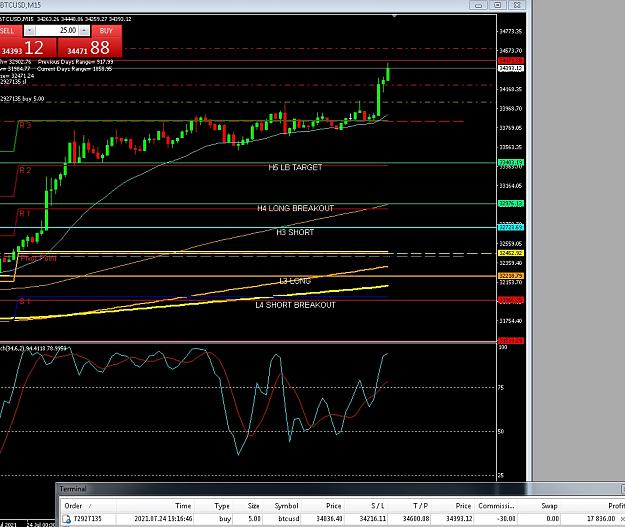Close the BTCUSD,M15 chart window
Viewport: 625px width, 527px height.
pyautogui.click(x=517, y=5)
